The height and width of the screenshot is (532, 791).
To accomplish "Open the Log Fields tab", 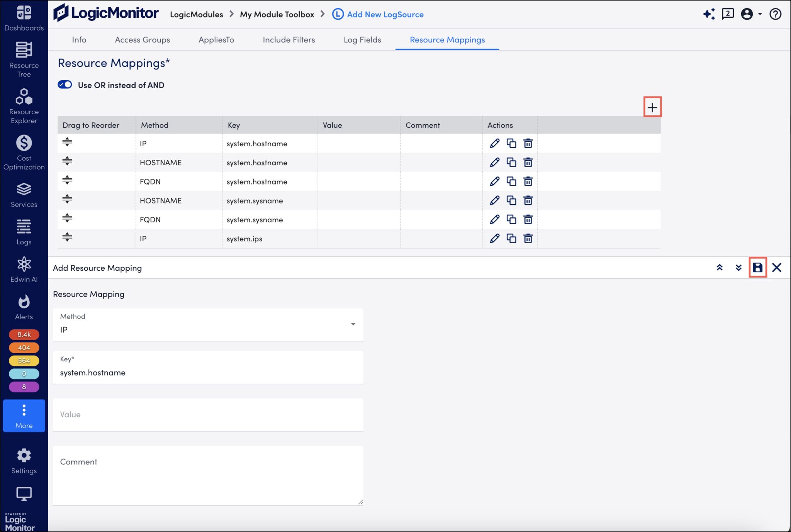I will click(x=363, y=39).
